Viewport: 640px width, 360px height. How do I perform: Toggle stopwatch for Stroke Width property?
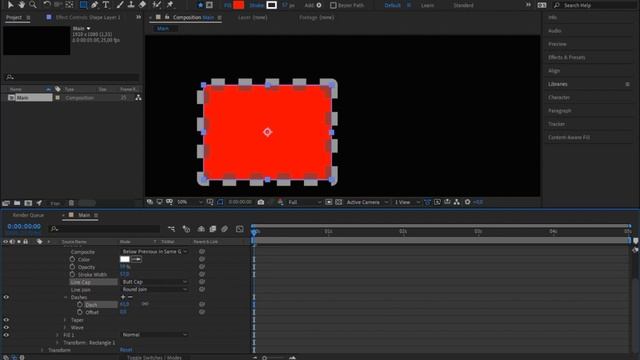click(x=72, y=274)
